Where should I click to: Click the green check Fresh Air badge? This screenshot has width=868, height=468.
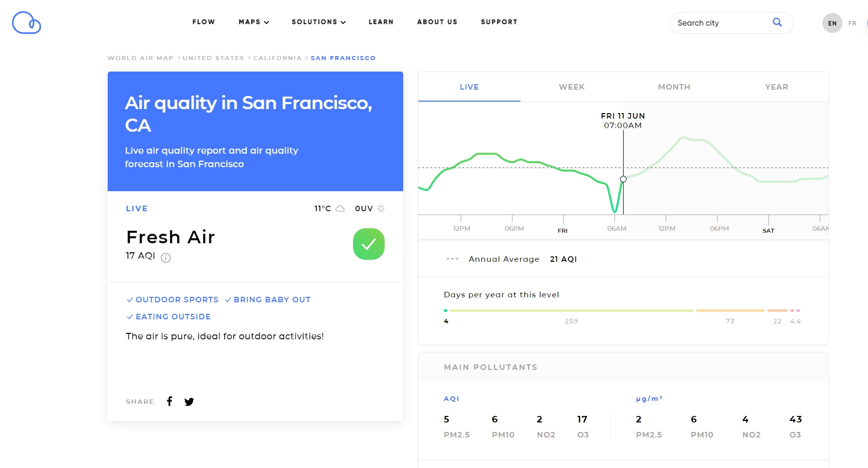click(369, 244)
